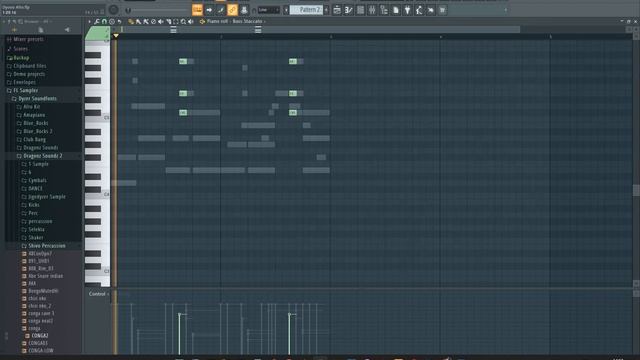Select the Abe Snare indian sample
The width and height of the screenshot is (640, 360).
point(45,276)
